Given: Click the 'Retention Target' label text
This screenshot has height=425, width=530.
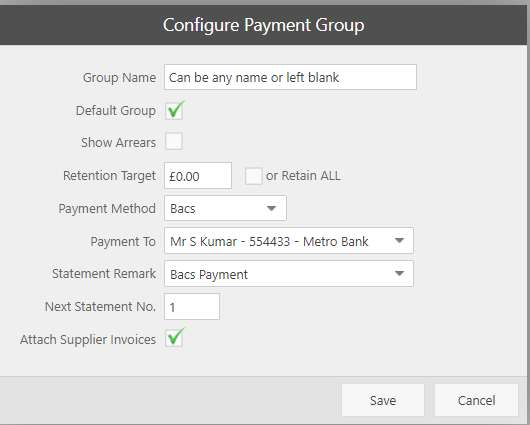Looking at the screenshot, I should tap(110, 176).
